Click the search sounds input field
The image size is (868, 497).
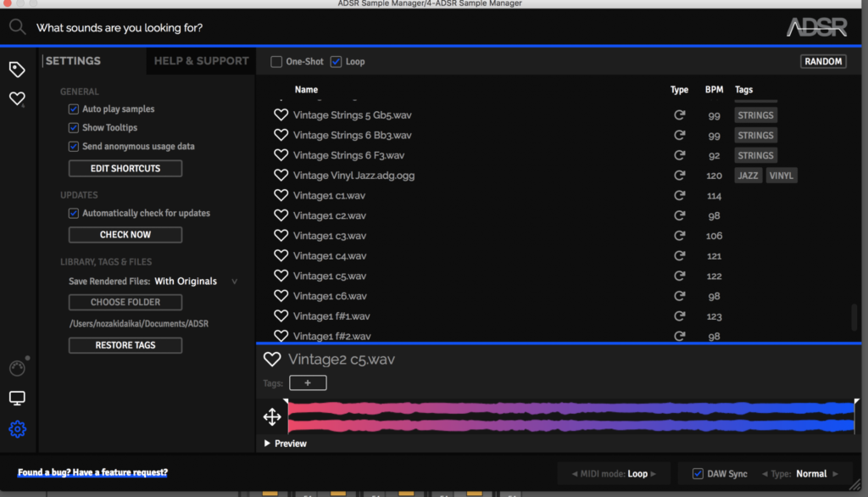point(339,28)
